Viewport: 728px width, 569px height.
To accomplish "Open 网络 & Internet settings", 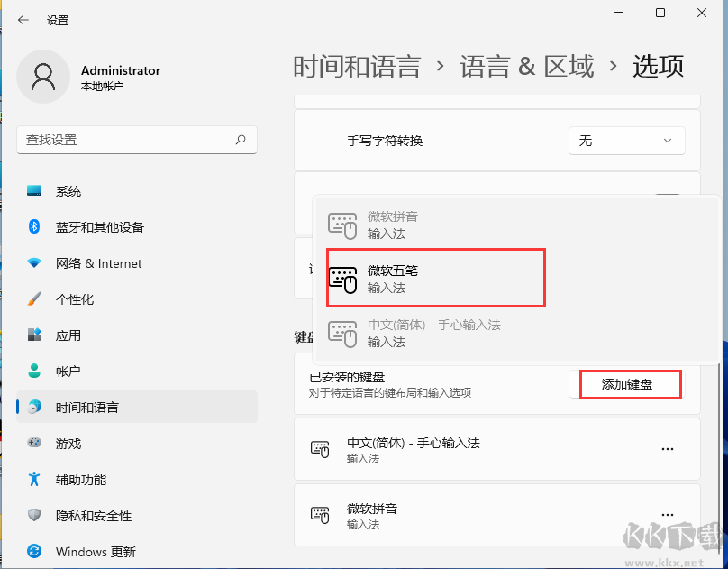I will coord(137,263).
